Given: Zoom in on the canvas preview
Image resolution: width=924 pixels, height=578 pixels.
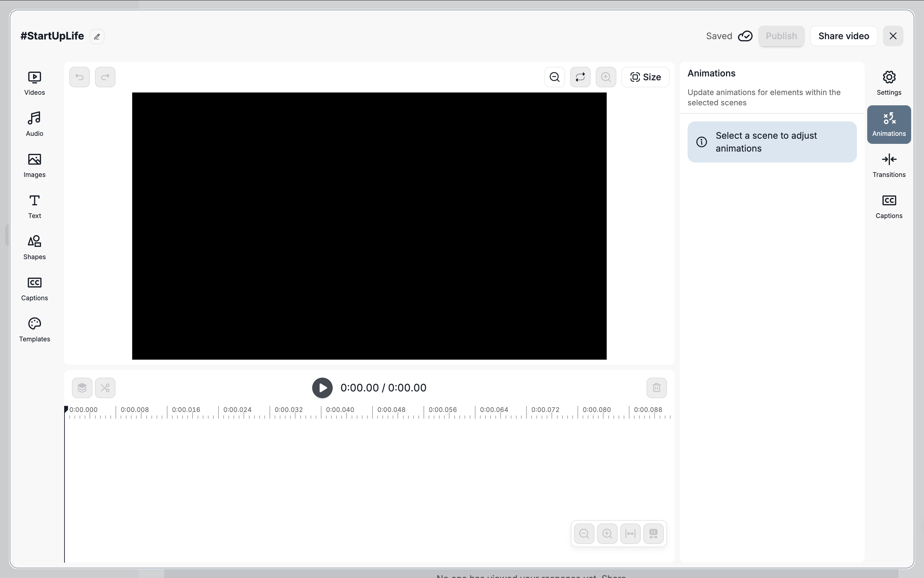Looking at the screenshot, I should tap(606, 77).
